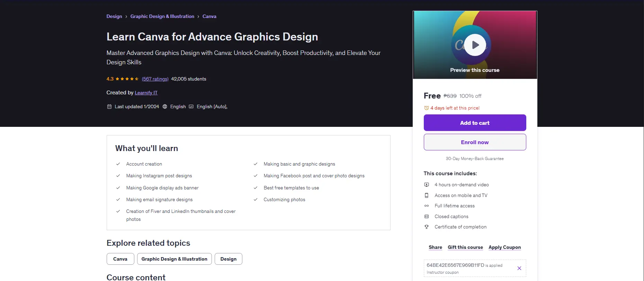Click the calendar icon beside Last updated
644x281 pixels.
(x=109, y=106)
